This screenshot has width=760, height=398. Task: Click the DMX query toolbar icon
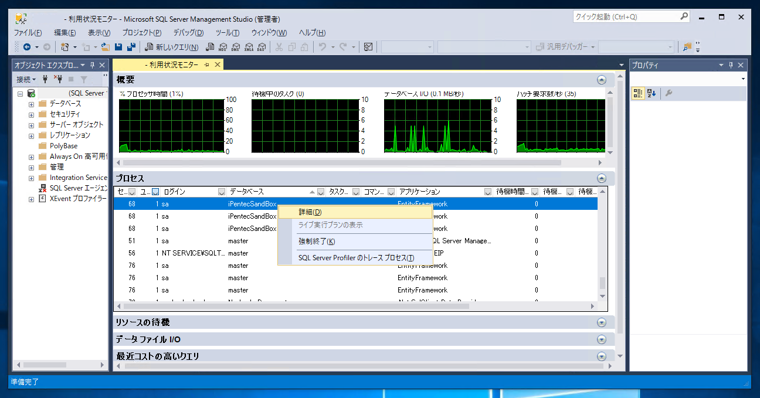pos(236,47)
